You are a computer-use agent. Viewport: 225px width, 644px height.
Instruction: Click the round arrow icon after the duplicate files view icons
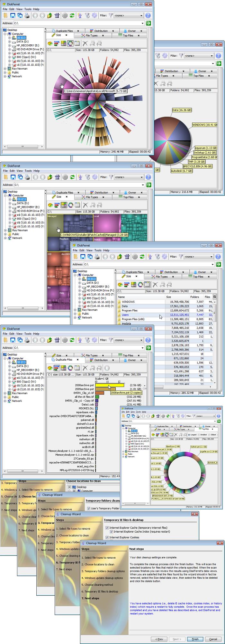(107, 368)
